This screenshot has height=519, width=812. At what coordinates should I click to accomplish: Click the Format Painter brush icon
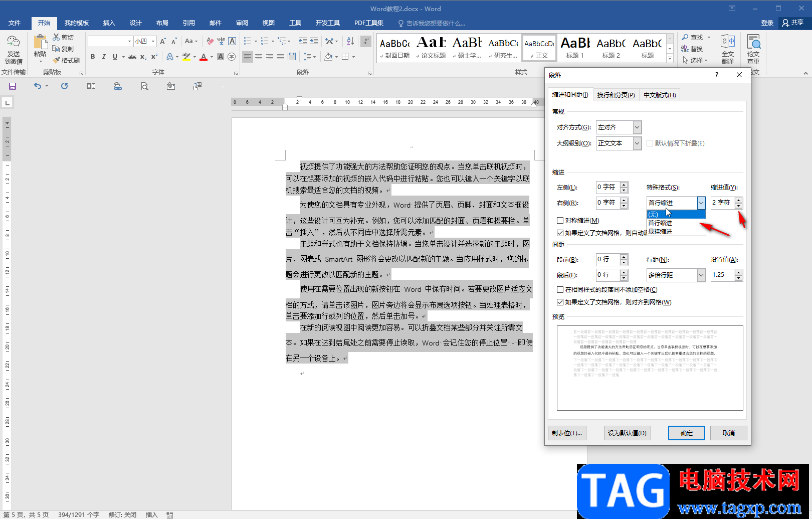56,60
